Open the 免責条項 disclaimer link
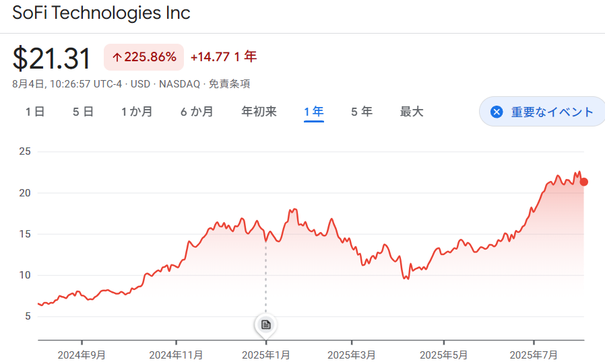Image resolution: width=605 pixels, height=364 pixels. click(229, 84)
